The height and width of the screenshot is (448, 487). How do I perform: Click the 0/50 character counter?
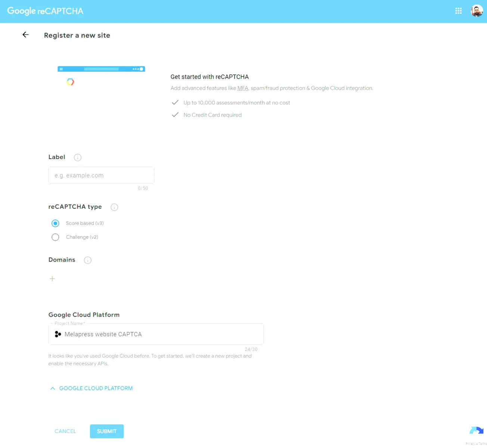[x=143, y=188]
